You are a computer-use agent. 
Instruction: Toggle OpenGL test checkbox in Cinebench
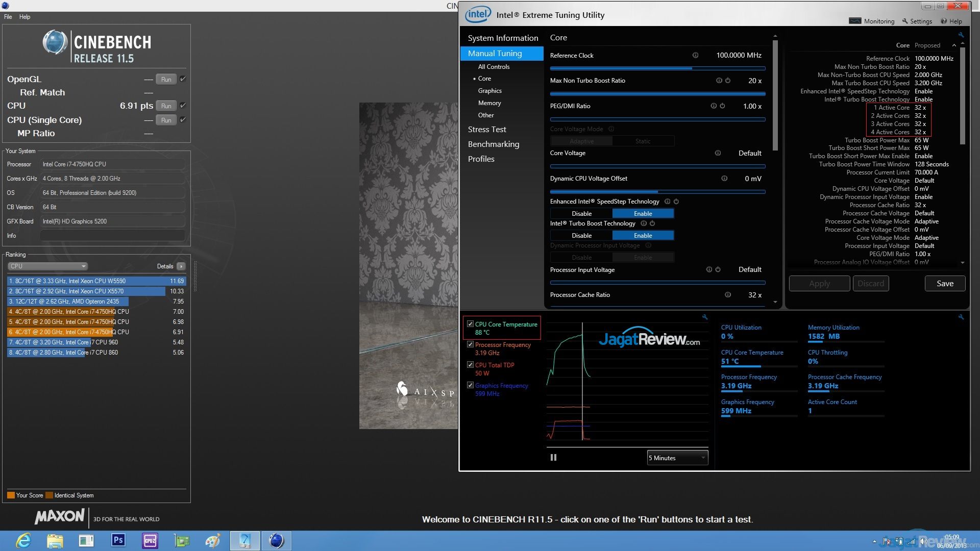click(183, 79)
